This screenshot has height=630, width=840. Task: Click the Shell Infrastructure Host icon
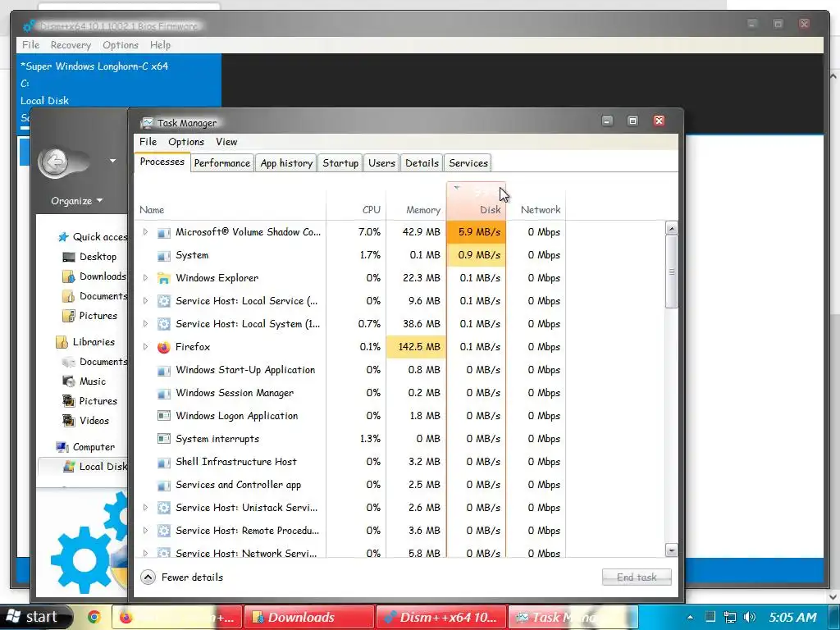pos(164,462)
